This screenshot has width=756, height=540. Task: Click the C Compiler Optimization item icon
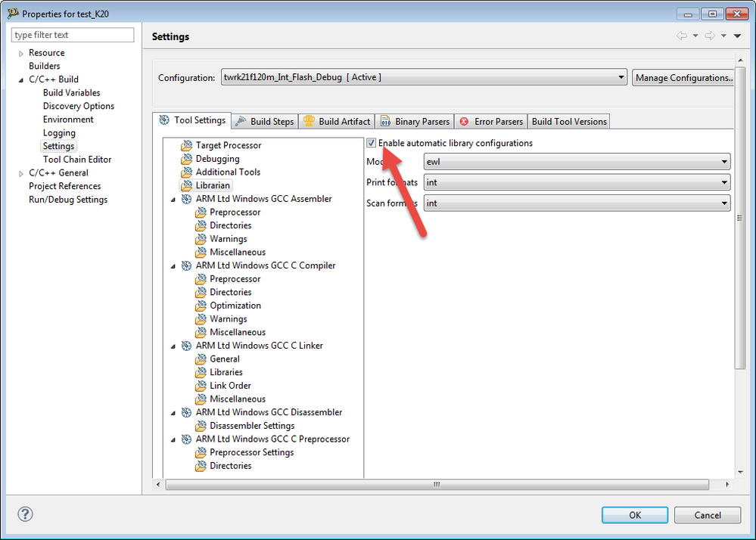click(x=201, y=306)
